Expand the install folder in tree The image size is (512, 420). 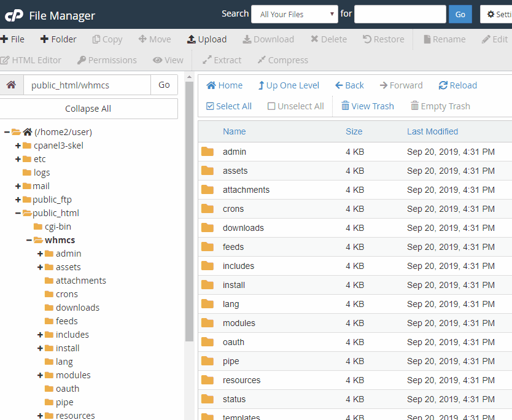(x=40, y=348)
